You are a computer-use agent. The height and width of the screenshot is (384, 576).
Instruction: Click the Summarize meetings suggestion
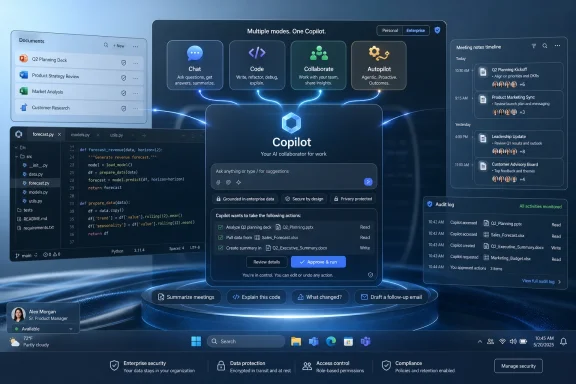[186, 297]
